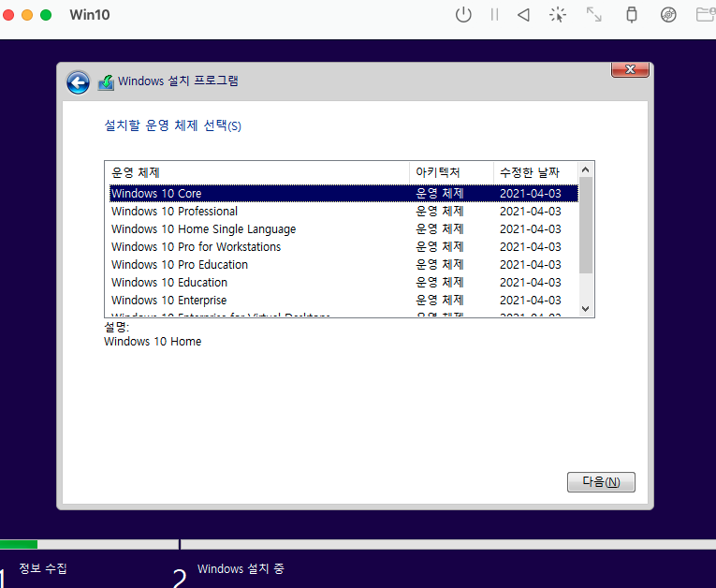The width and height of the screenshot is (716, 588).
Task: Click the VM power icon
Action: 463,15
